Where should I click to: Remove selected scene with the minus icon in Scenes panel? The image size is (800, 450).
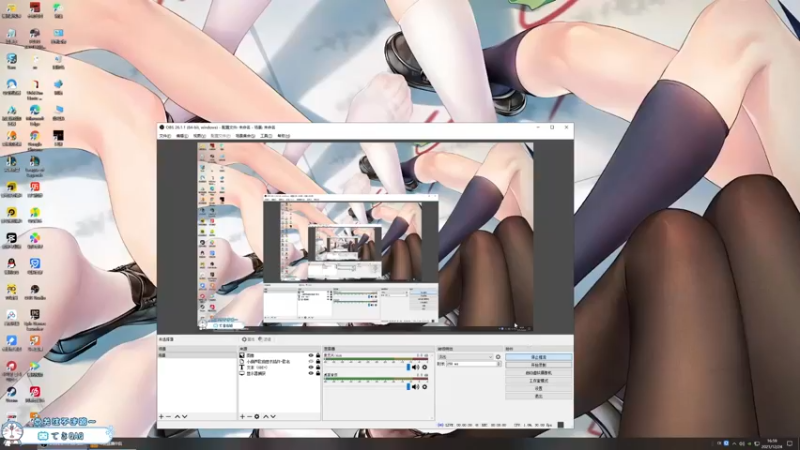(x=169, y=416)
